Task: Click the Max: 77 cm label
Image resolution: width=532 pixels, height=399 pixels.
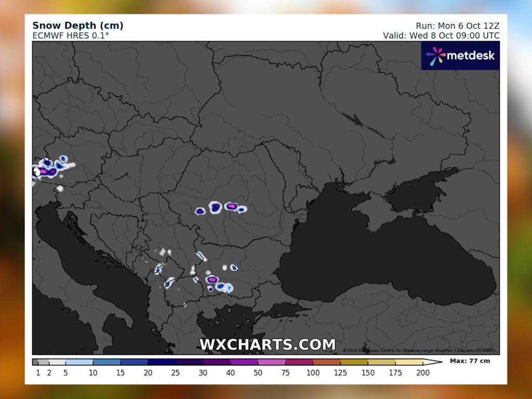Action: tap(470, 361)
